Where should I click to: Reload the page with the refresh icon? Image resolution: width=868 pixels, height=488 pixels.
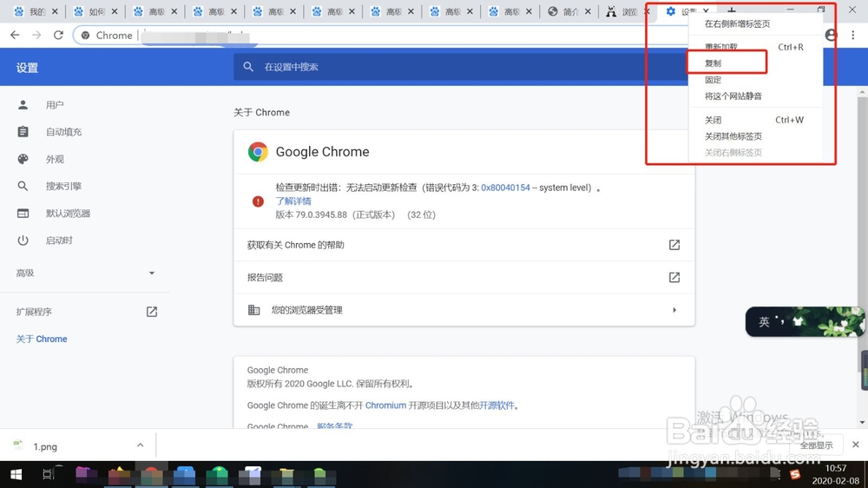58,35
